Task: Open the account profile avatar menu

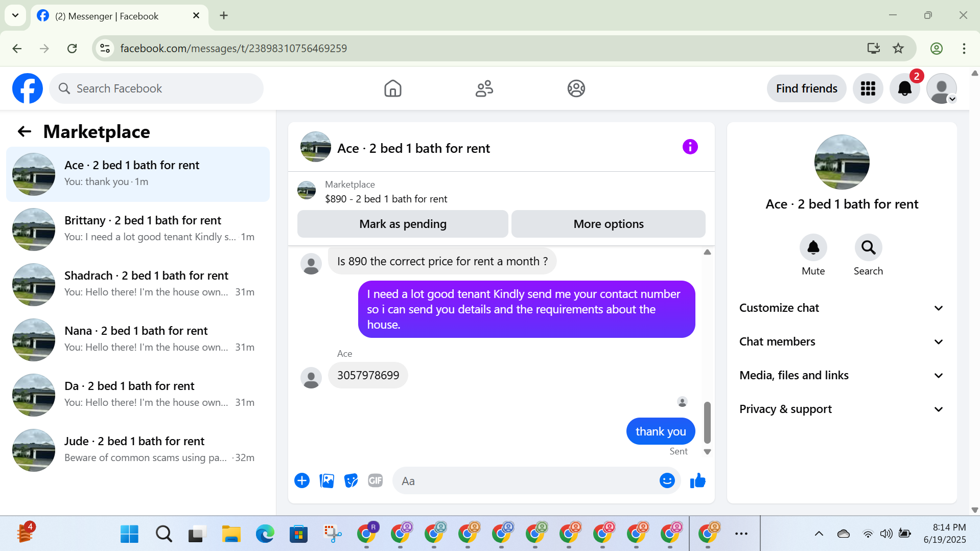Action: tap(941, 88)
